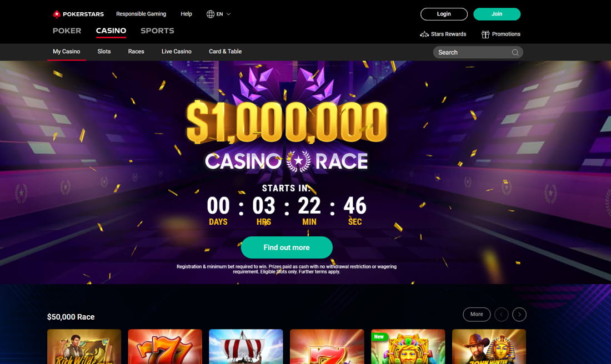Click the Stars Rewards star icon

[424, 34]
